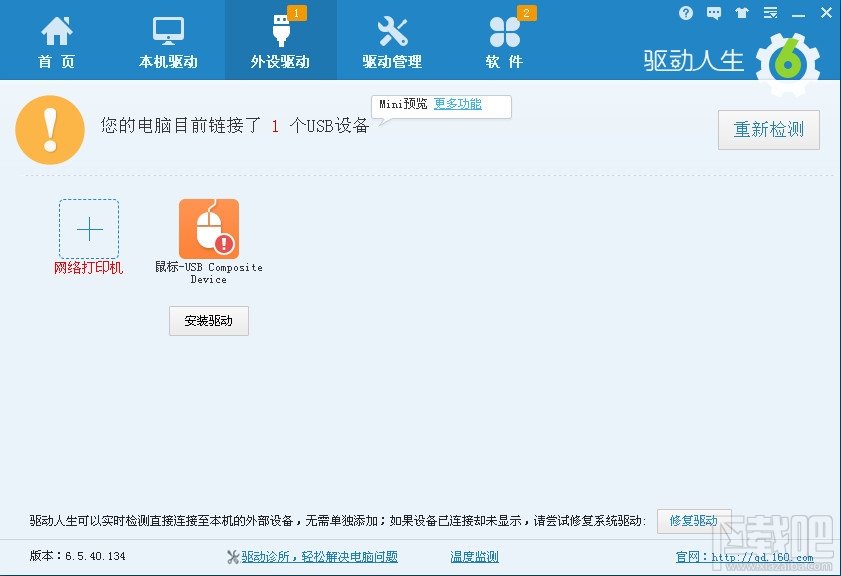Open the main menu list icon
Image resolution: width=841 pixels, height=576 pixels.
(768, 12)
